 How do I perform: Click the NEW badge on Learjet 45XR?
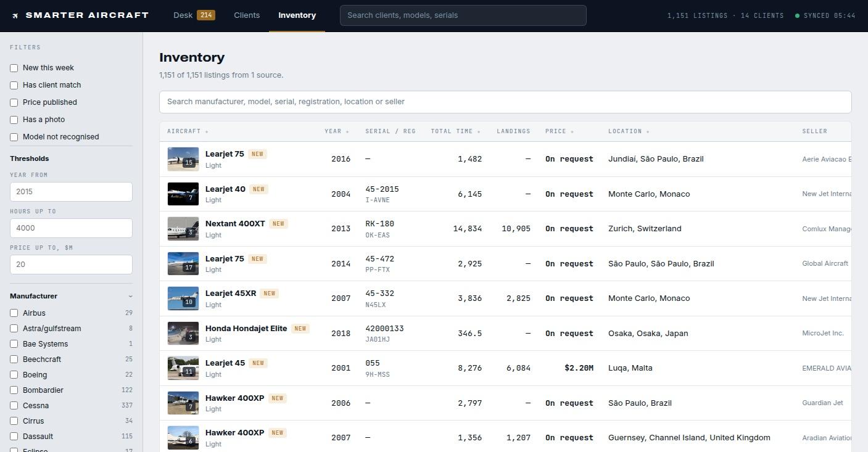pyautogui.click(x=269, y=294)
